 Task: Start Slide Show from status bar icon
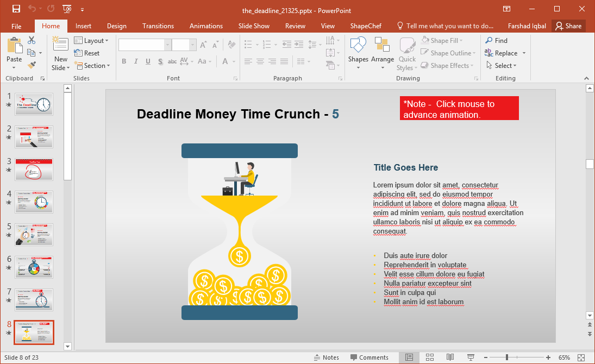[x=470, y=357]
